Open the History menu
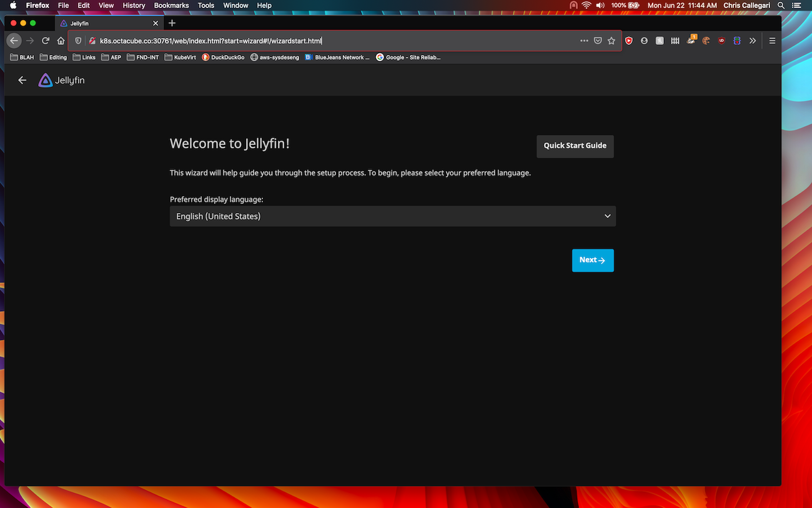Image resolution: width=812 pixels, height=508 pixels. point(134,5)
